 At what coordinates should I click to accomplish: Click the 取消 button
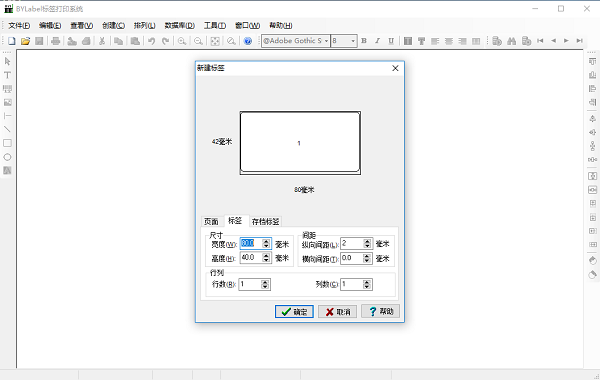click(338, 312)
